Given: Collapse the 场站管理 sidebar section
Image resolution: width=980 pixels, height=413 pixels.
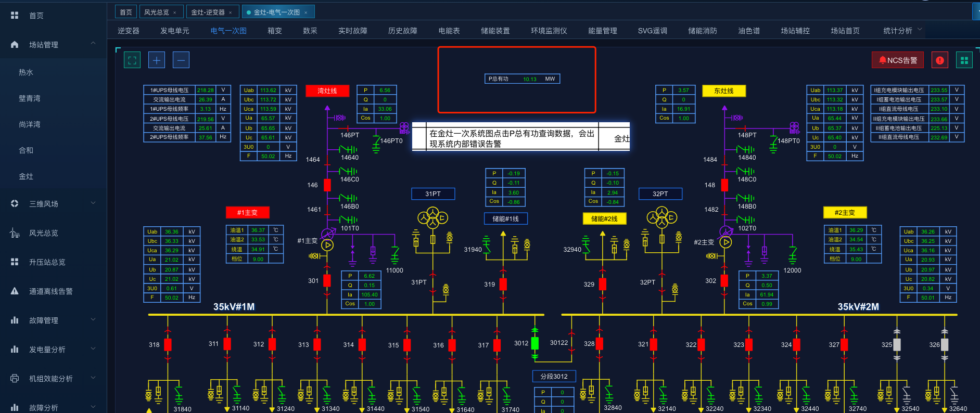Looking at the screenshot, I should coord(93,44).
